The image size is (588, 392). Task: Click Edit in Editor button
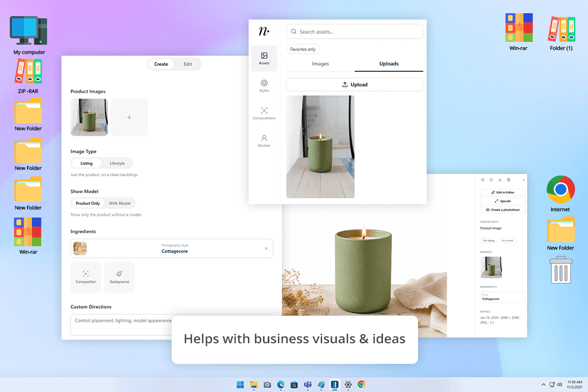[x=502, y=192]
